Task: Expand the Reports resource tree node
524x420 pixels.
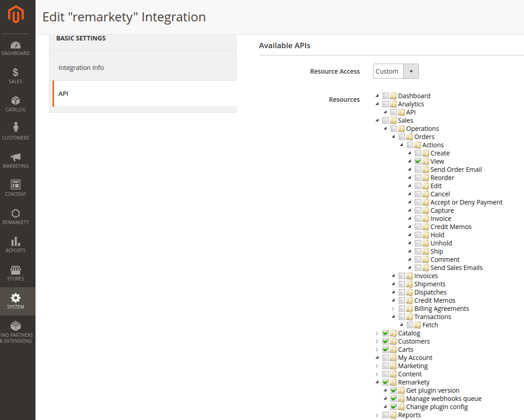Action: click(377, 415)
